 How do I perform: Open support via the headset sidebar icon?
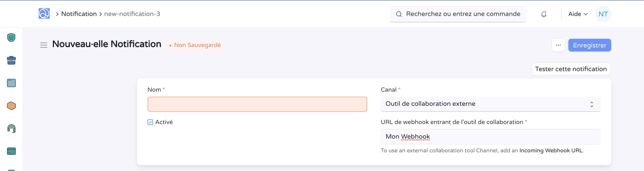click(x=11, y=128)
